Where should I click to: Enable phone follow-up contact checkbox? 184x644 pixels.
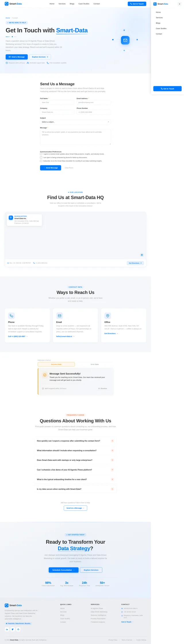pyautogui.click(x=41, y=157)
